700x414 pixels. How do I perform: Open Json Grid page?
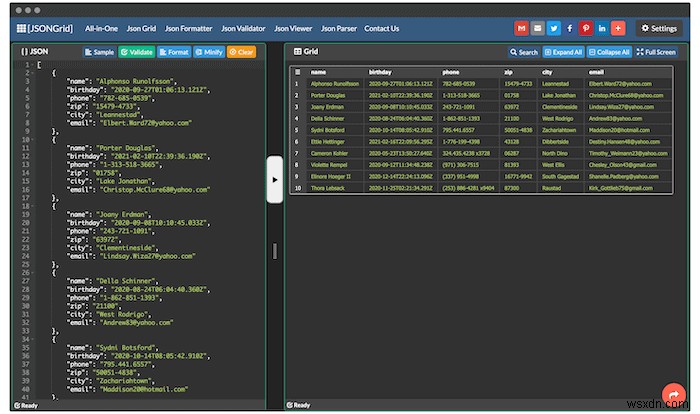coord(141,29)
